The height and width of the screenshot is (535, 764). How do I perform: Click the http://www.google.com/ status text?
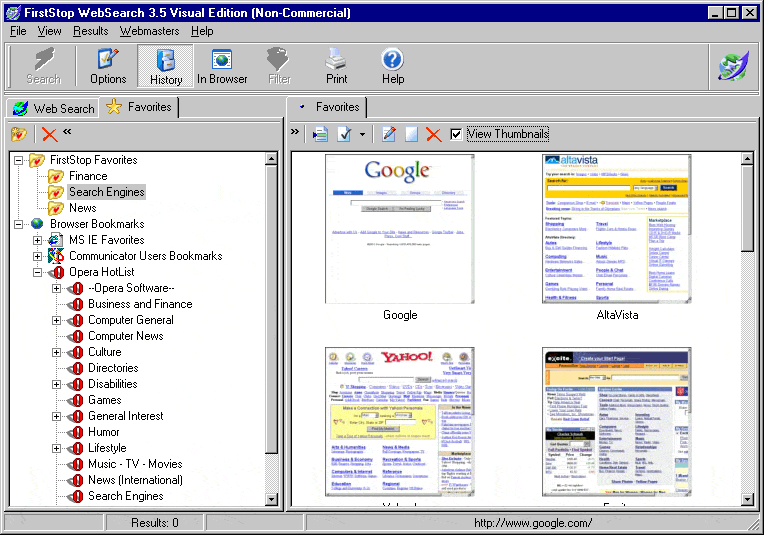point(533,523)
